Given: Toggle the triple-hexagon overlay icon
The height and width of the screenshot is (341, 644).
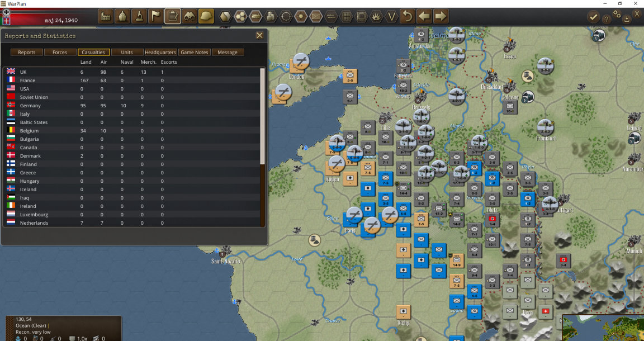Looking at the screenshot, I should [240, 16].
